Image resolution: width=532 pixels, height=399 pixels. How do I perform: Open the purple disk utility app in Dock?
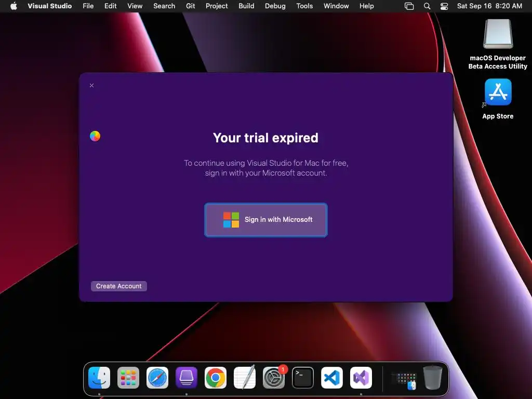[187, 378]
